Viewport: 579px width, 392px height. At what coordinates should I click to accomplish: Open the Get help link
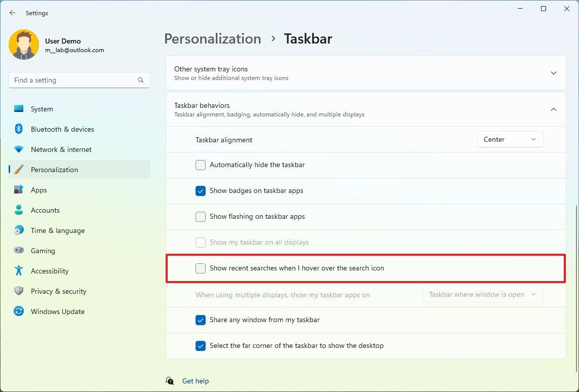tap(196, 380)
